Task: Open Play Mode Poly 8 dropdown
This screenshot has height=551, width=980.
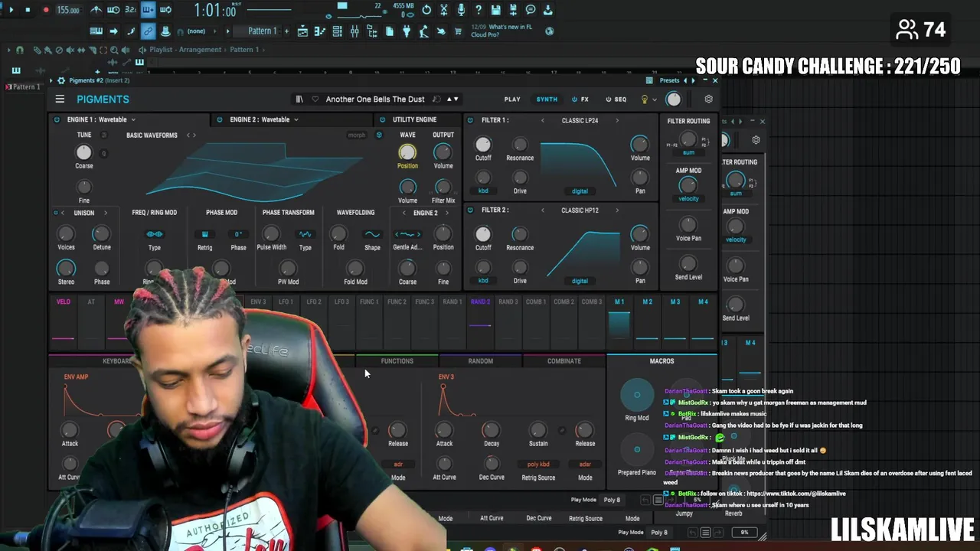Action: tap(612, 500)
